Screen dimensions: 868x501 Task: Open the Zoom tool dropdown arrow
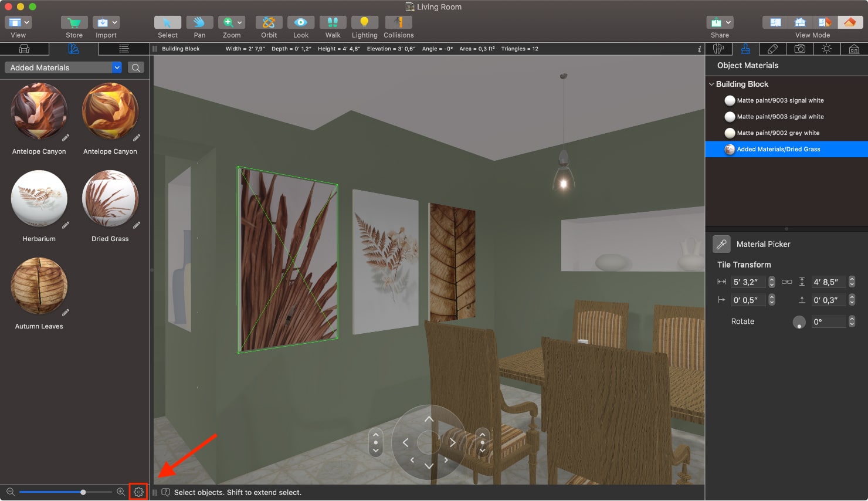[240, 22]
